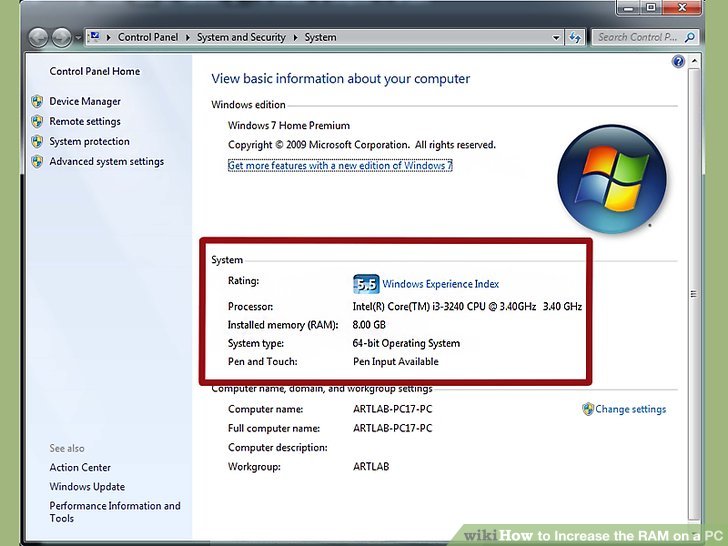The width and height of the screenshot is (728, 546).
Task: Click the Intel Core i3-3240 processor text
Action: (467, 306)
